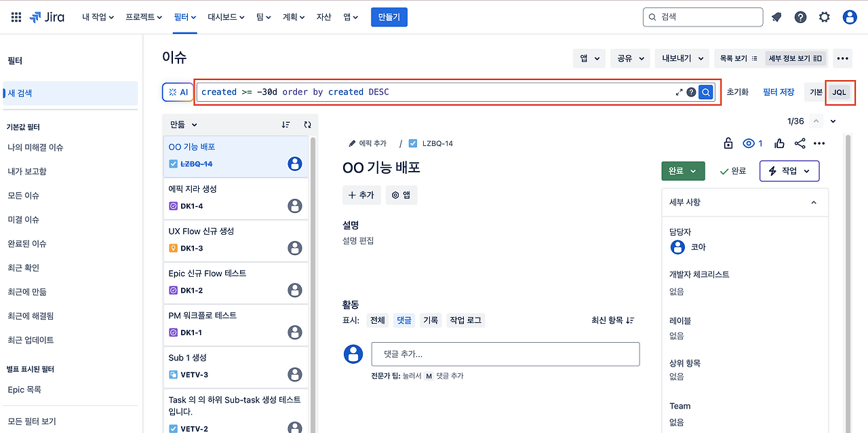The image size is (868, 433).
Task: Open the 필터 menu in navigation bar
Action: click(x=184, y=17)
